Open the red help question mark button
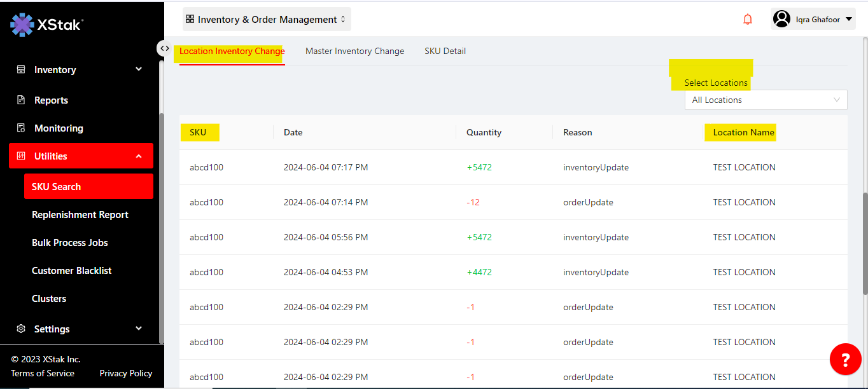The width and height of the screenshot is (868, 389). click(845, 360)
